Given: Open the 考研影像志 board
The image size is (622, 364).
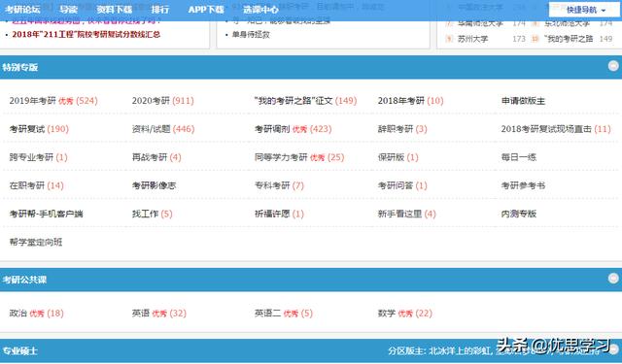Looking at the screenshot, I should tap(154, 185).
